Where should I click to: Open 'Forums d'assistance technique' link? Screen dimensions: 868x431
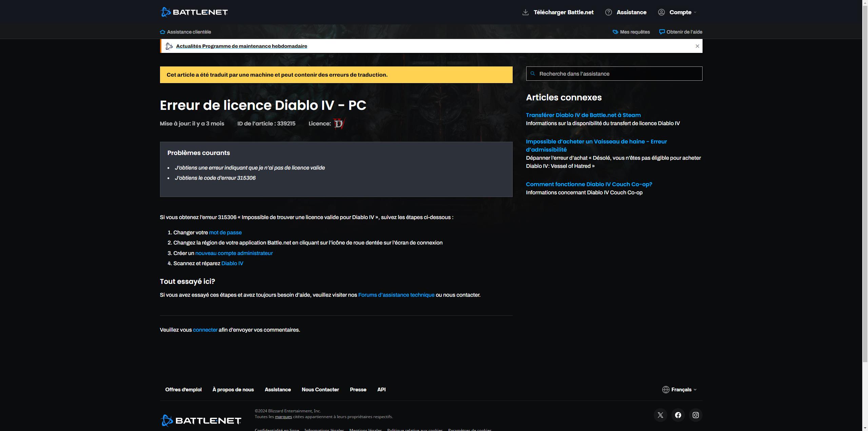(396, 295)
